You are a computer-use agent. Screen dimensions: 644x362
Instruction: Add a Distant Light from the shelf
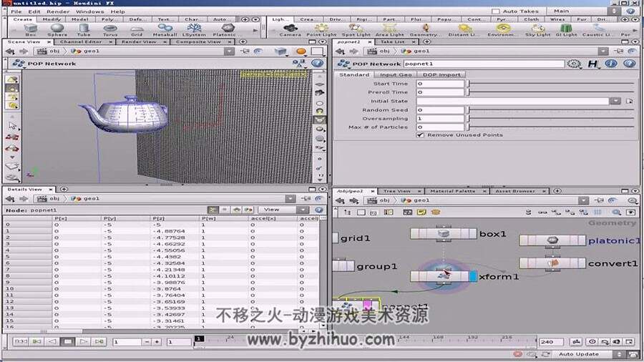tap(464, 30)
